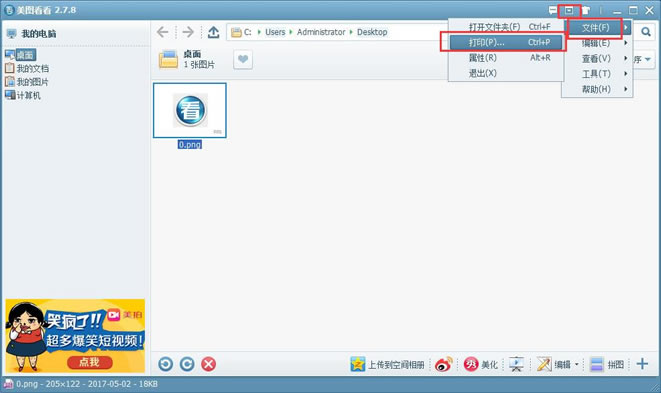
Task: Upload to Qzone album
Action: coord(387,364)
